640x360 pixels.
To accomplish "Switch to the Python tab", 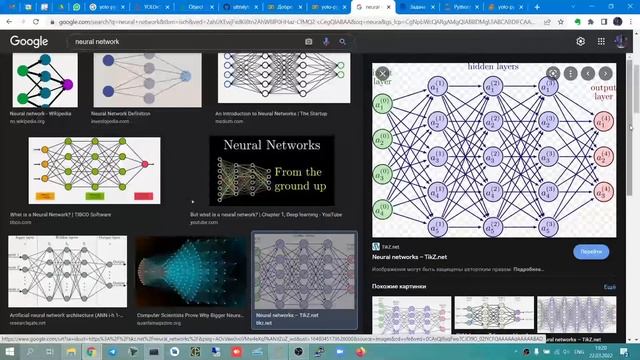I will point(461,7).
